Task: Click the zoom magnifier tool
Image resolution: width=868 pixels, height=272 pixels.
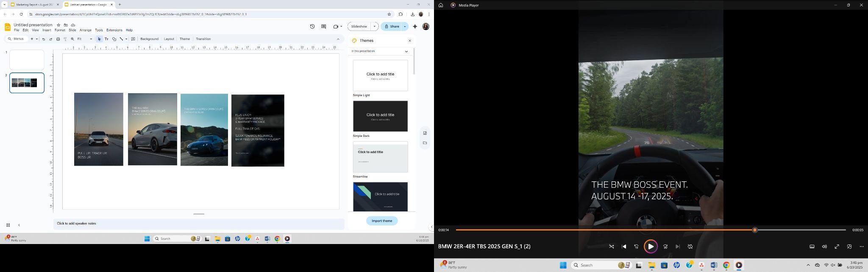Action: click(72, 39)
